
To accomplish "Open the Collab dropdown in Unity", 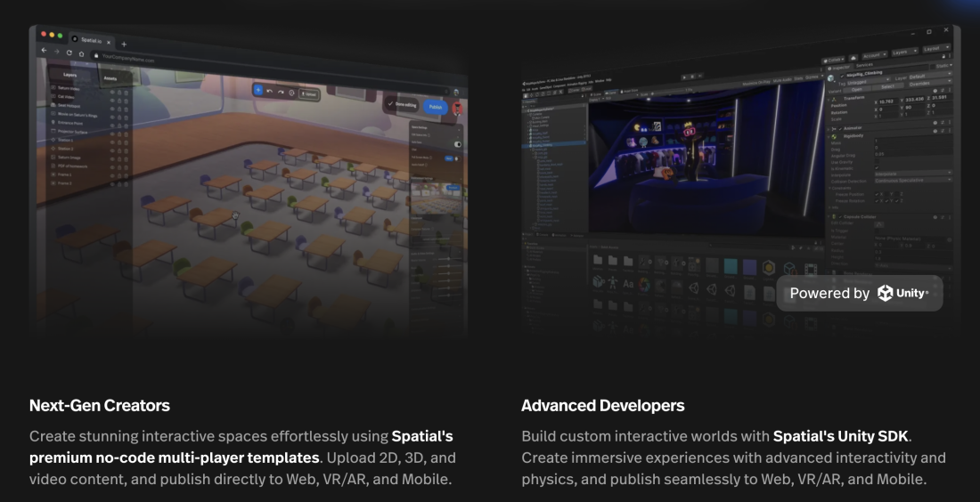I will 835,60.
